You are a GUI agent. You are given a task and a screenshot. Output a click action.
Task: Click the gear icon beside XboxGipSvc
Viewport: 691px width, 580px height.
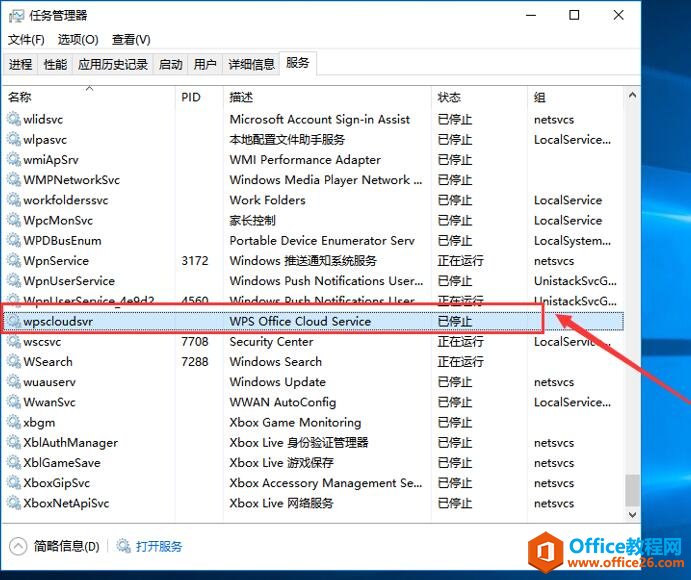[14, 483]
